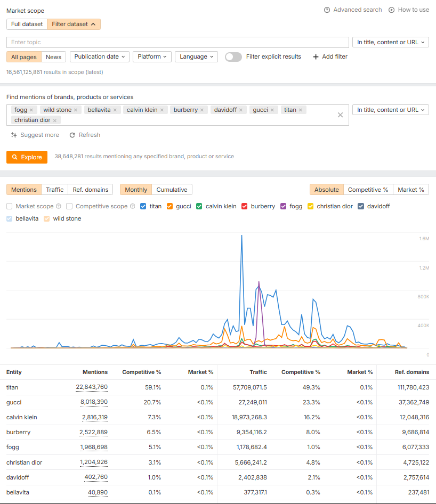Uncheck the fogg series checkbox
The height and width of the screenshot is (504, 436).
point(283,206)
